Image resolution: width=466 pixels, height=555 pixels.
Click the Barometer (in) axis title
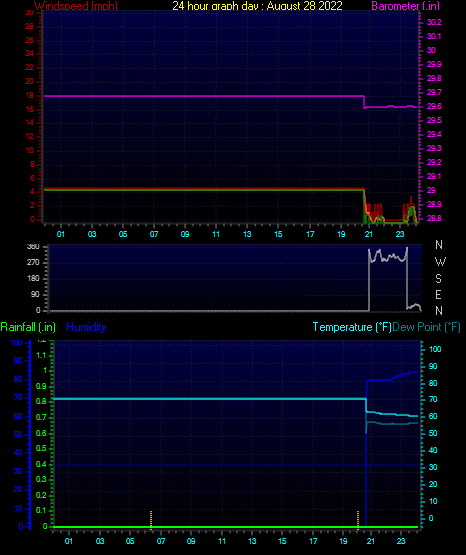point(405,6)
